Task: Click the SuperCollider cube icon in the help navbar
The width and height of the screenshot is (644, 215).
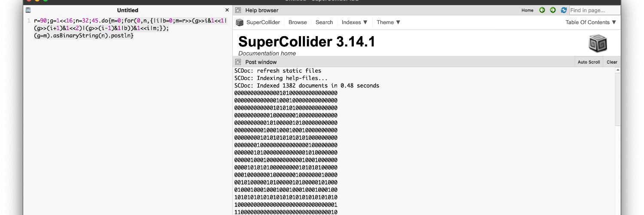Action: tap(239, 22)
